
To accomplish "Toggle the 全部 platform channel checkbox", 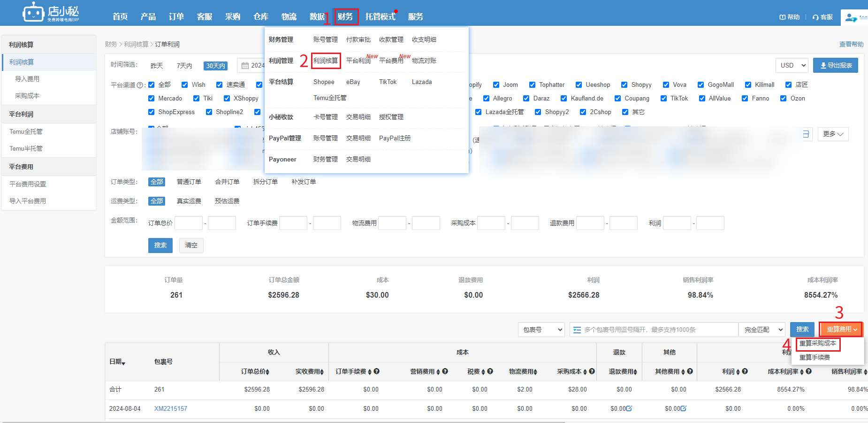I will 152,85.
